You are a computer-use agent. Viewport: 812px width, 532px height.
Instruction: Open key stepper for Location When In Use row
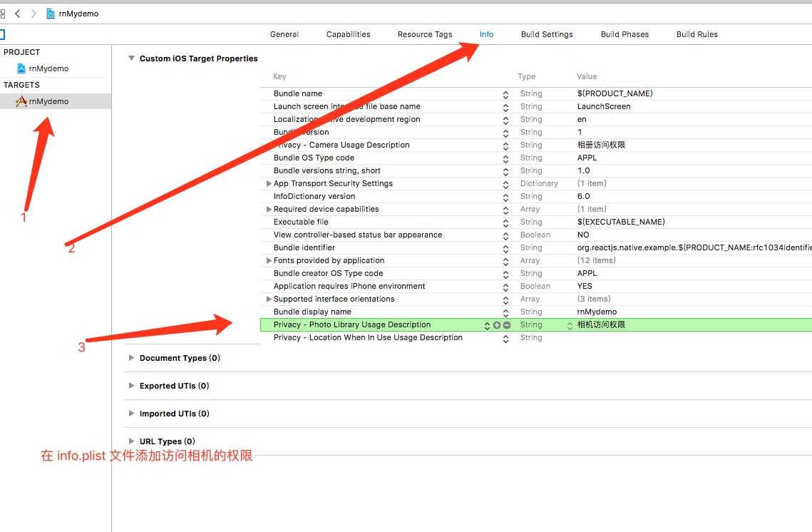505,339
